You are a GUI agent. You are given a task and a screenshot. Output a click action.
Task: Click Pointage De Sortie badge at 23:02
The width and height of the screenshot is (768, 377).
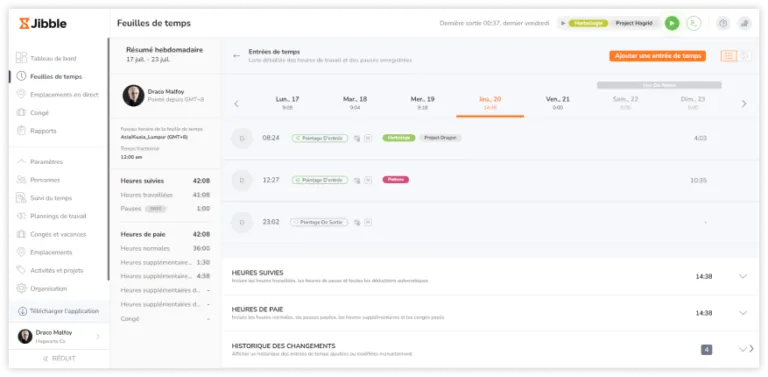pyautogui.click(x=319, y=222)
